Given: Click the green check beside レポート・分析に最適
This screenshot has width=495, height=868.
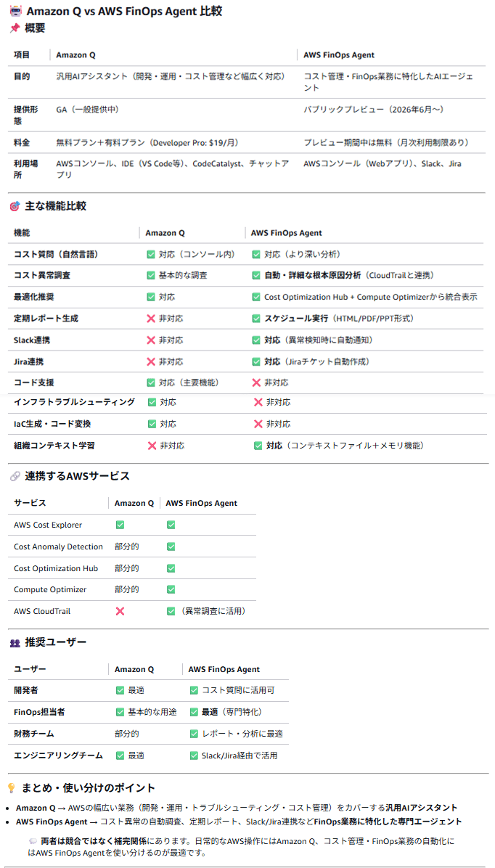Looking at the screenshot, I should click(194, 734).
